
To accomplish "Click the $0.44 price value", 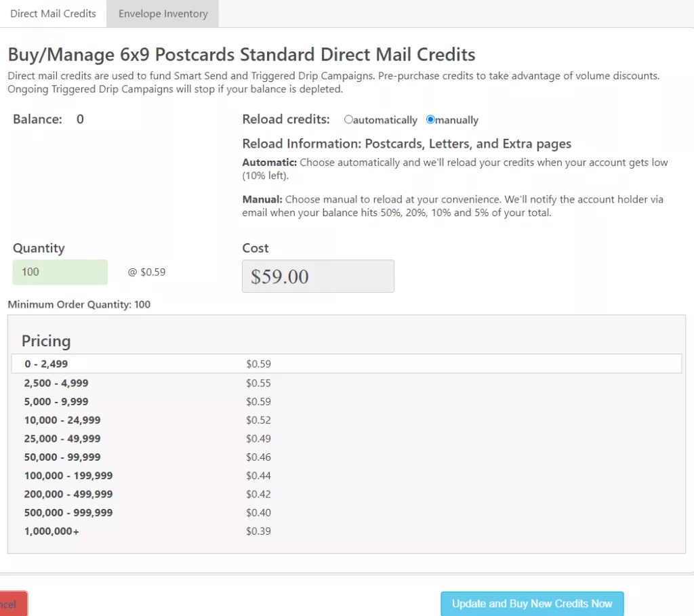I will pyautogui.click(x=258, y=476).
